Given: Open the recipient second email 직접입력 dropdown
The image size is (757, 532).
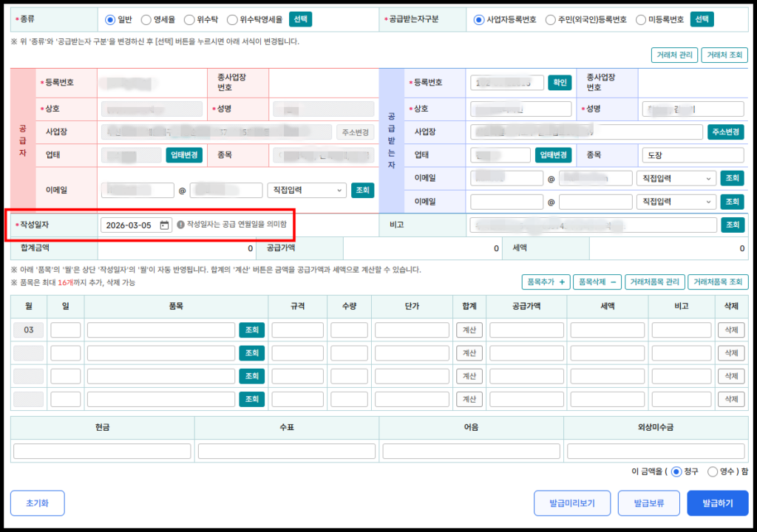Looking at the screenshot, I should click(x=674, y=201).
